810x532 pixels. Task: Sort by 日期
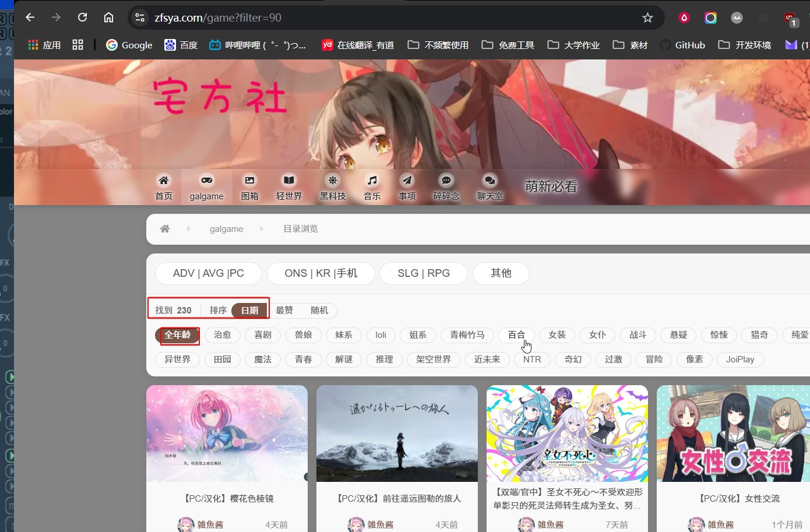249,311
